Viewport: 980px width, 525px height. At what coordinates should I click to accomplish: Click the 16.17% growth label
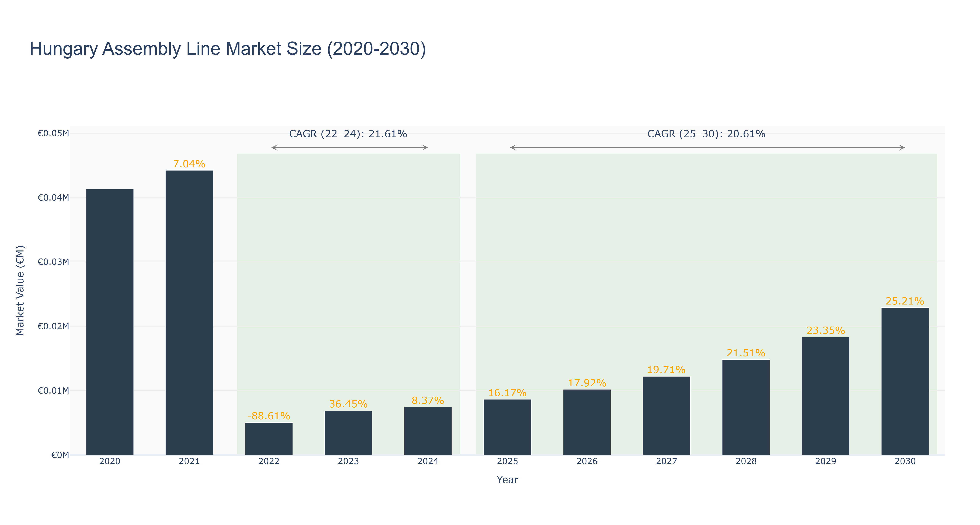pos(507,393)
